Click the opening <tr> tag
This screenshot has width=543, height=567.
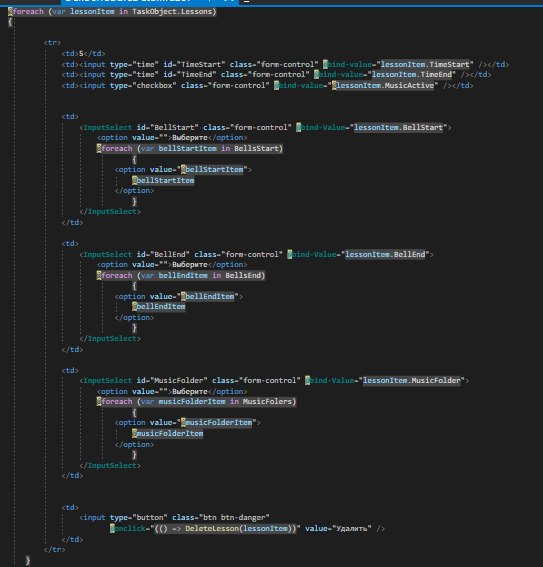point(52,43)
